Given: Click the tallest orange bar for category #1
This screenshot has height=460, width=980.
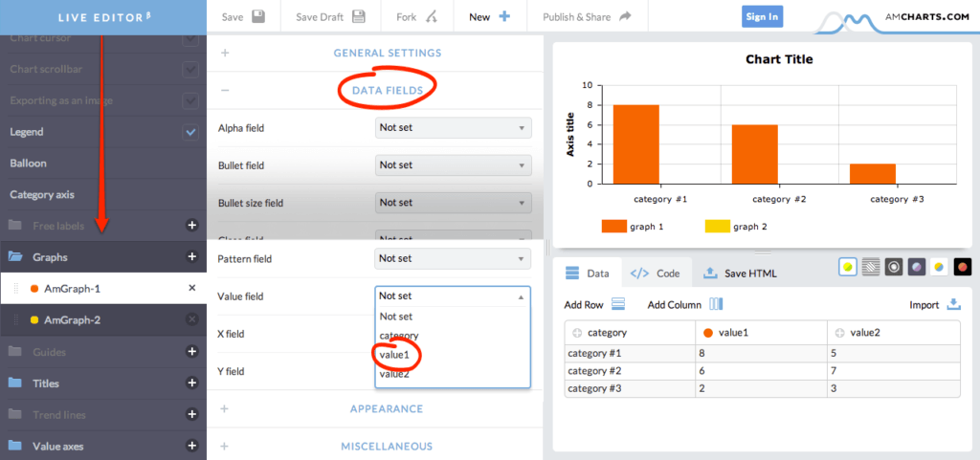Looking at the screenshot, I should [x=635, y=144].
